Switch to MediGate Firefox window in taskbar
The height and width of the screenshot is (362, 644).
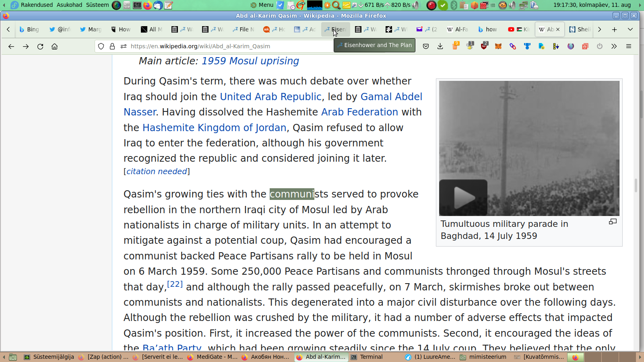point(213,357)
